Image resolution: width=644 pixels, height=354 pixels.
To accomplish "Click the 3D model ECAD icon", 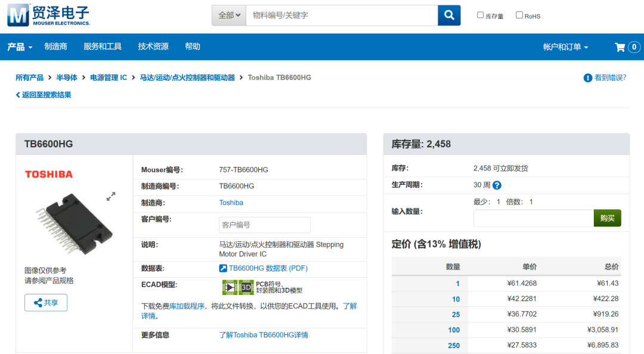I will point(246,287).
